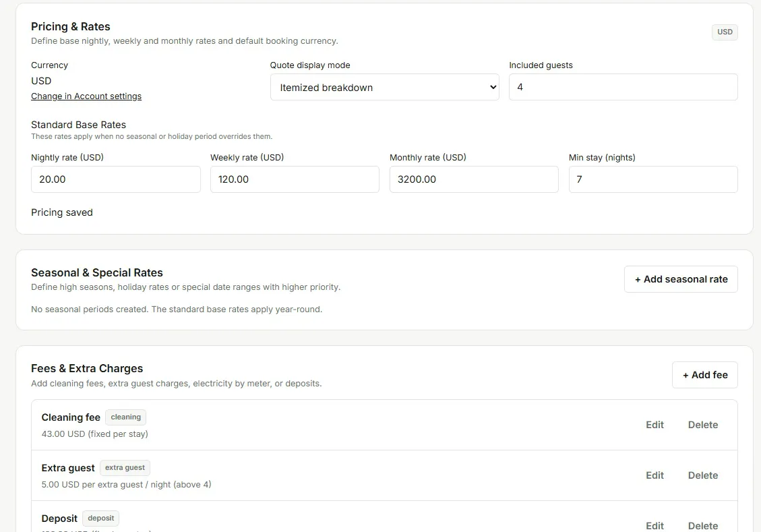The width and height of the screenshot is (761, 532).
Task: Edit the Extra guest fee
Action: 655,475
